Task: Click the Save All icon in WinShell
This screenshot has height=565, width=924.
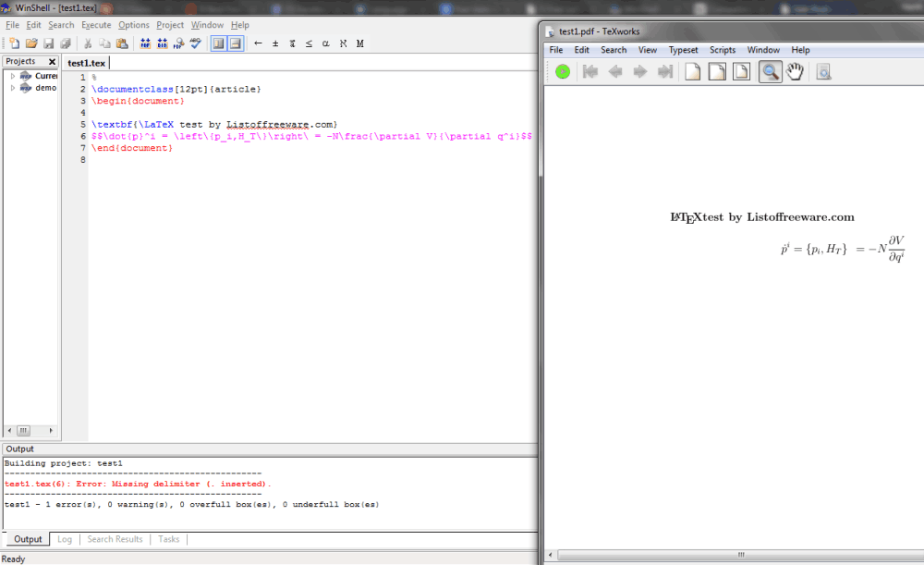Action: point(66,43)
